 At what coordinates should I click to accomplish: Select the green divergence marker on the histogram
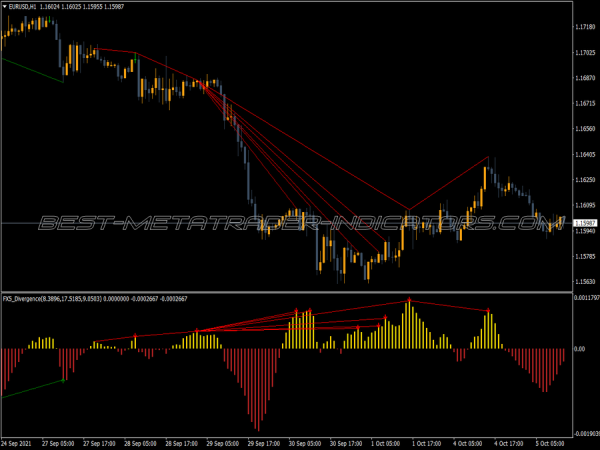(x=63, y=381)
